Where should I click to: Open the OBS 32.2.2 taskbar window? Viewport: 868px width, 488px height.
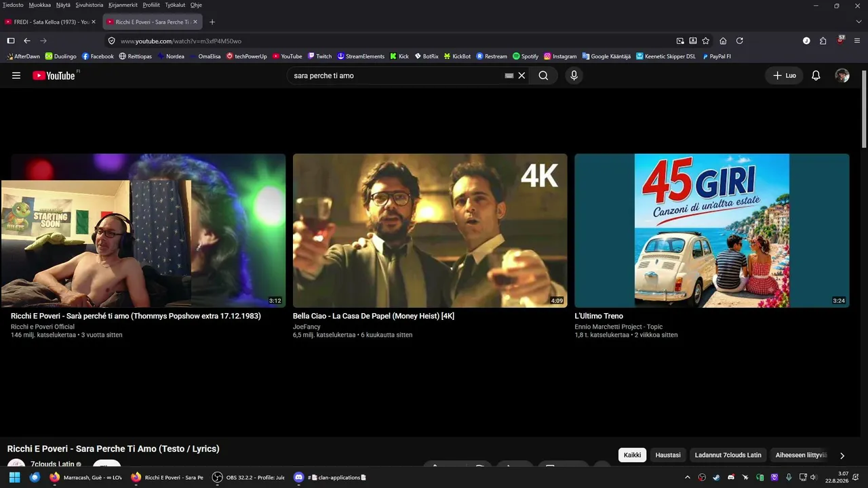248,477
